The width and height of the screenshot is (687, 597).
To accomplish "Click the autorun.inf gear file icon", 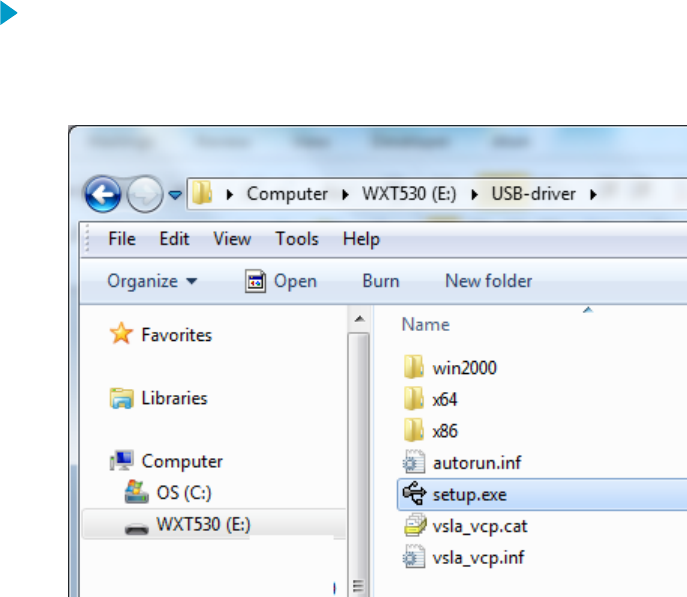I will click(x=414, y=462).
